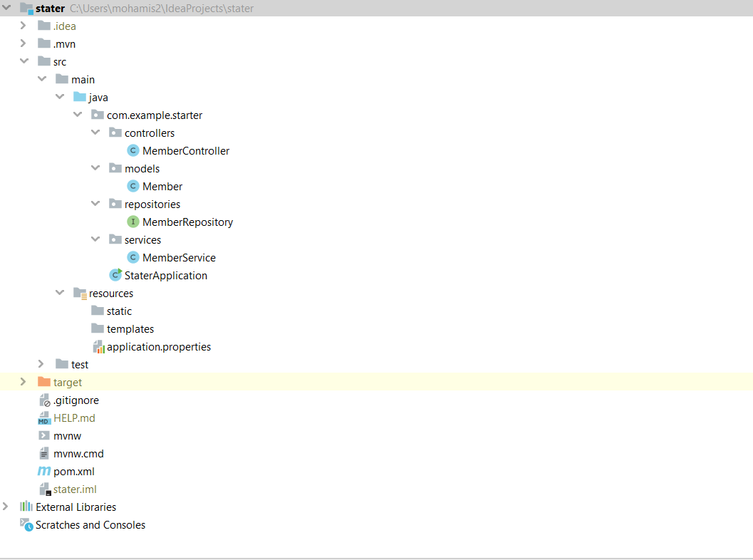
Task: Click the com.example.starter package icon
Action: pyautogui.click(x=98, y=114)
